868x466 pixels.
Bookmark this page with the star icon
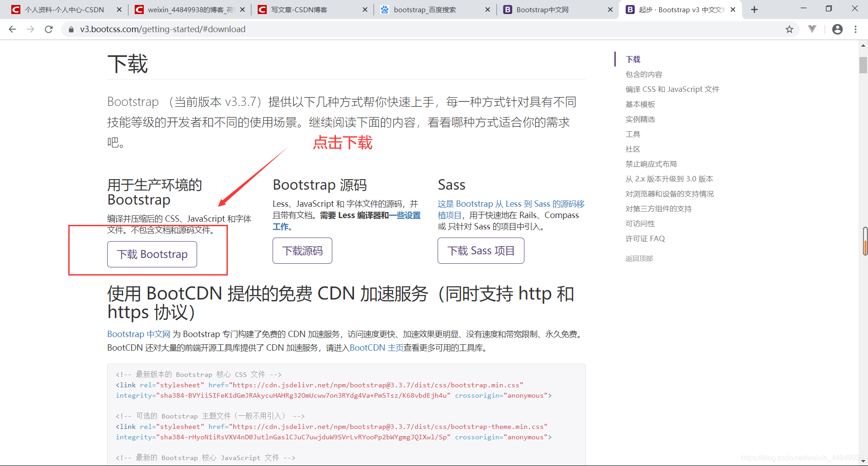[x=789, y=29]
